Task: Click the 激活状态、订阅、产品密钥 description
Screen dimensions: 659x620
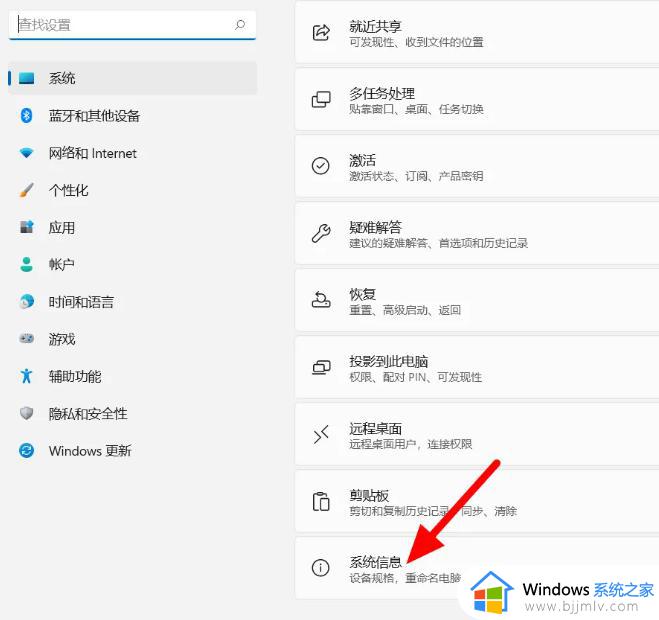Action: pos(416,176)
